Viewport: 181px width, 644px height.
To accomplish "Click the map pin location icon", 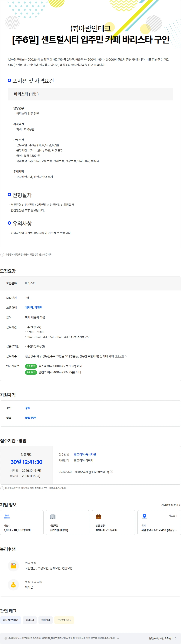I will (144, 516).
